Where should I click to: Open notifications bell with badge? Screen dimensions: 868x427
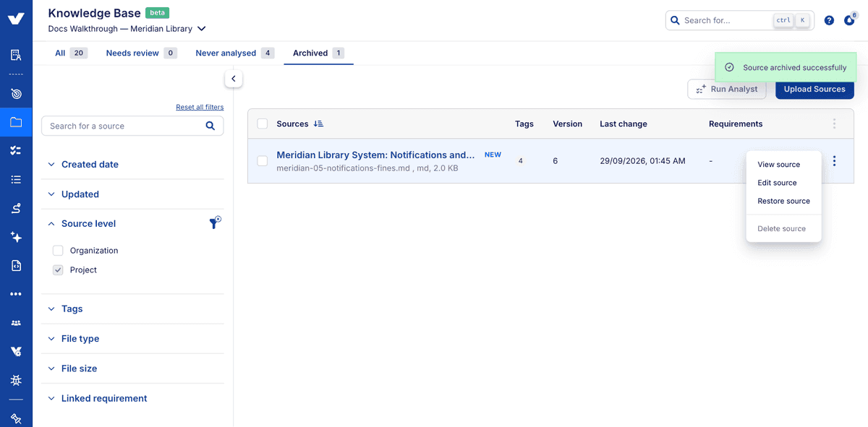click(850, 20)
